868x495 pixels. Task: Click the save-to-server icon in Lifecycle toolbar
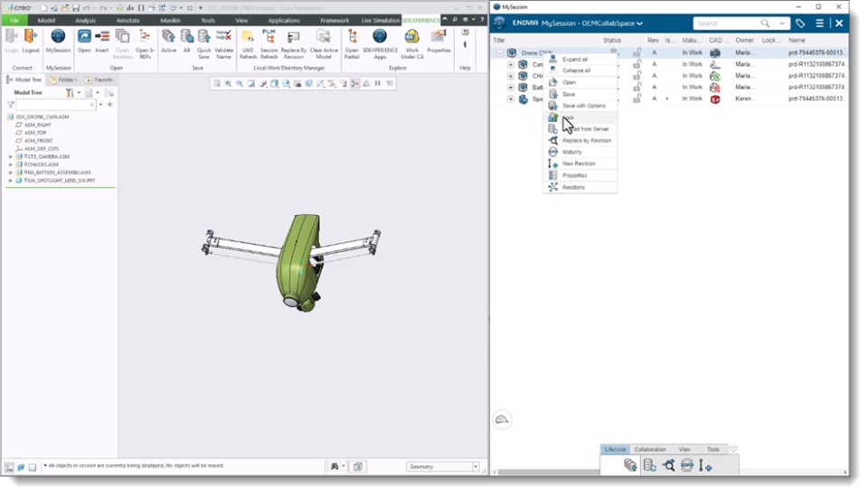[630, 465]
